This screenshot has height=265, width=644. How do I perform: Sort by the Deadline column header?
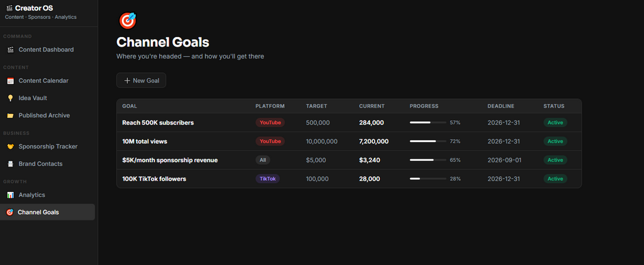(501, 106)
